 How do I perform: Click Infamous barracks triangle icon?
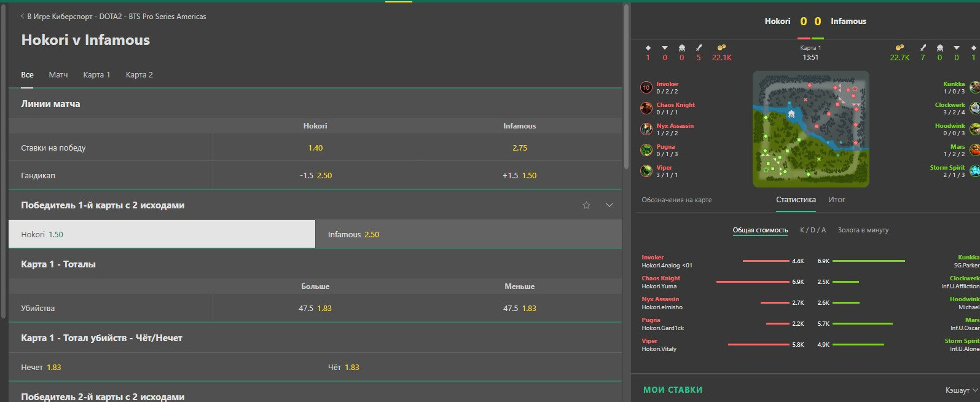(x=957, y=47)
